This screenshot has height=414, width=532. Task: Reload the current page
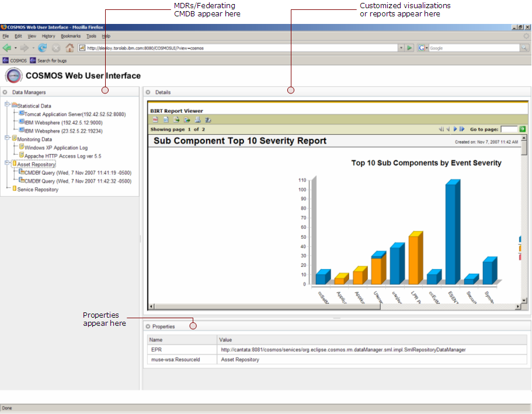click(43, 48)
